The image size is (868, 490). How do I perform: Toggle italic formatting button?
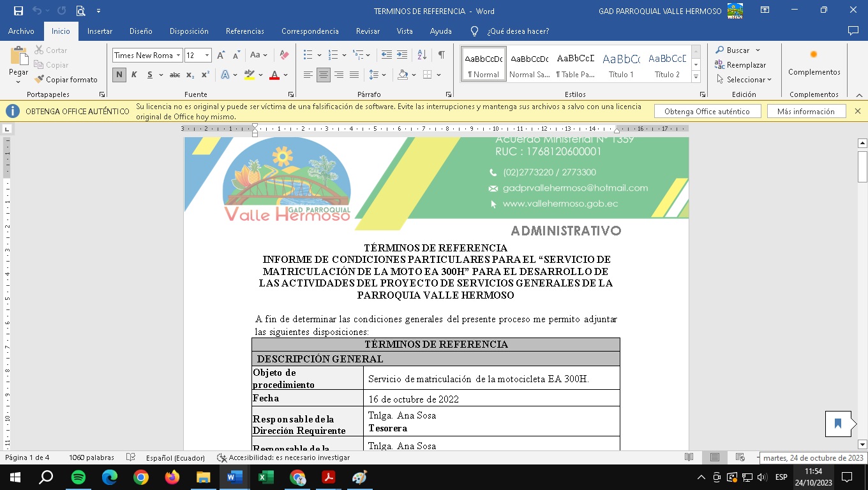135,75
